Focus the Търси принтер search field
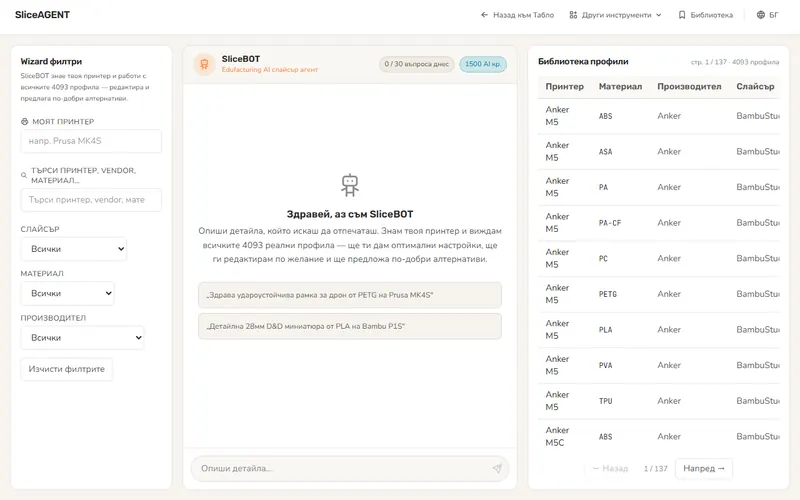Viewport: 800px width, 500px height. [x=91, y=200]
